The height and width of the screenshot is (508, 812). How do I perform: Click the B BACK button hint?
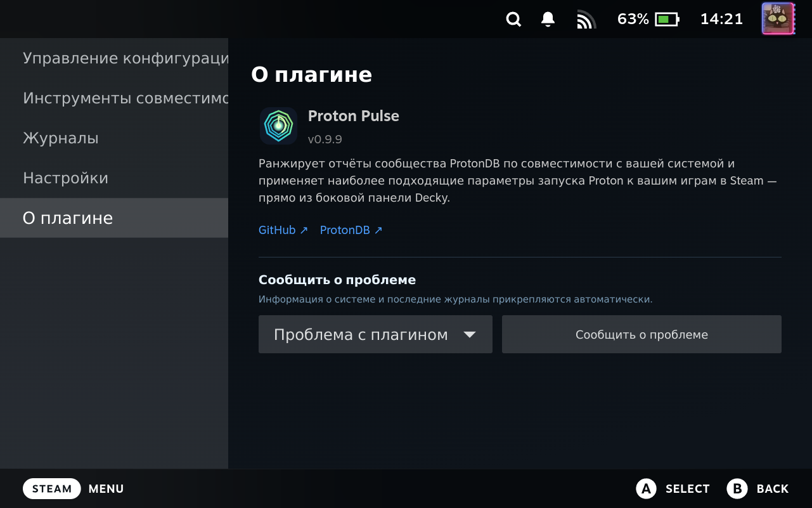[x=757, y=489]
